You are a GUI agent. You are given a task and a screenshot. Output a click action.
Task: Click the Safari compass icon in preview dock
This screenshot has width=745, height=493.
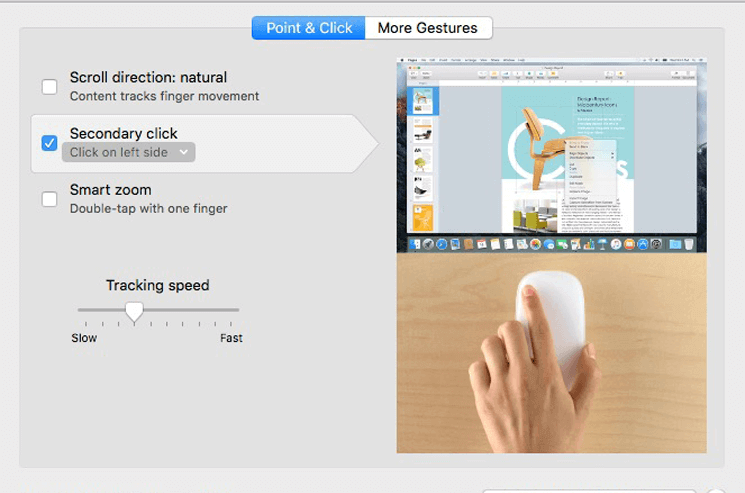coord(442,244)
